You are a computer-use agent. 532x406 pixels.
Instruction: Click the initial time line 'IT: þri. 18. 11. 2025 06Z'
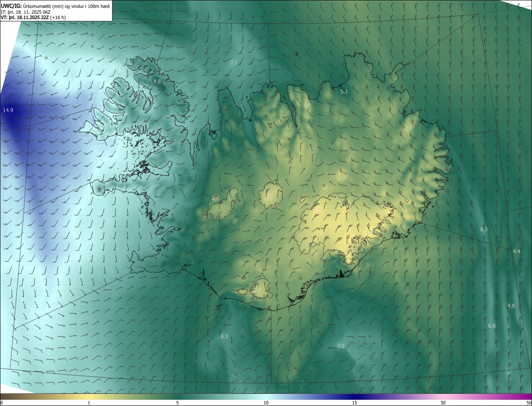click(x=26, y=12)
